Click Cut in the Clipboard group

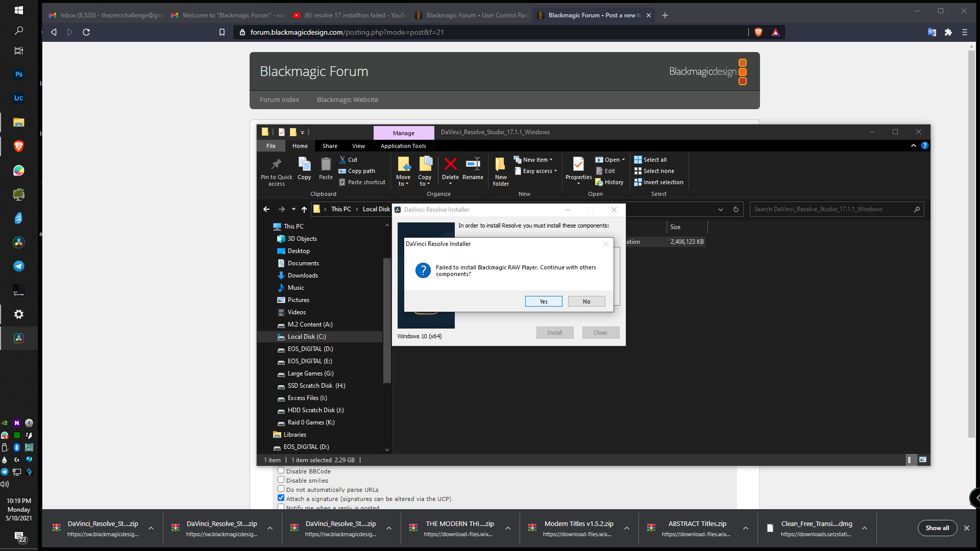[x=349, y=160]
